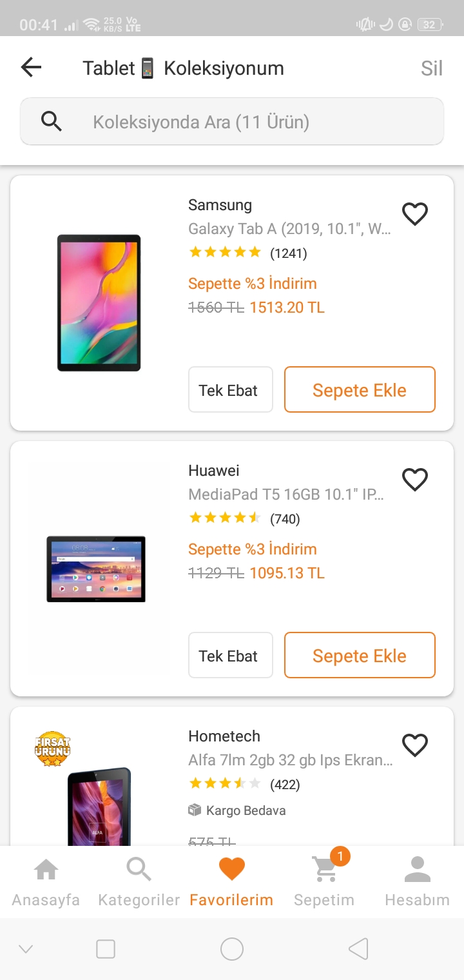Toggle favorite heart on Huawei MediaPad T5
Viewport: 464px width, 980px height.
pyautogui.click(x=415, y=479)
